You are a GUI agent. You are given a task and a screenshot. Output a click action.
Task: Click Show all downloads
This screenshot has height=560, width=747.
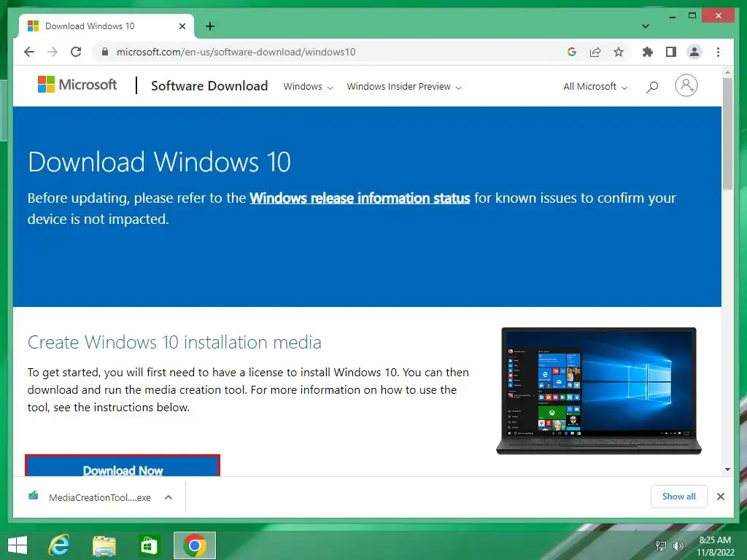point(679,497)
